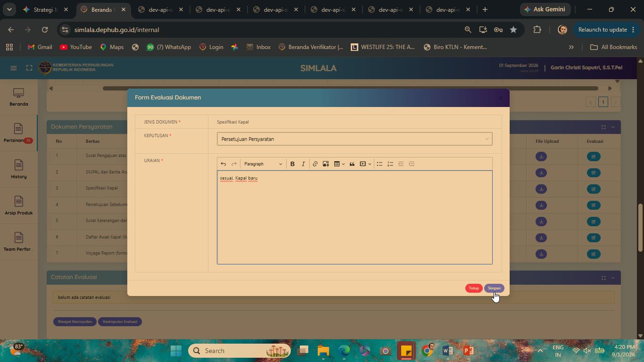
Task: Open the insert table dropdown arrow
Action: [343, 164]
